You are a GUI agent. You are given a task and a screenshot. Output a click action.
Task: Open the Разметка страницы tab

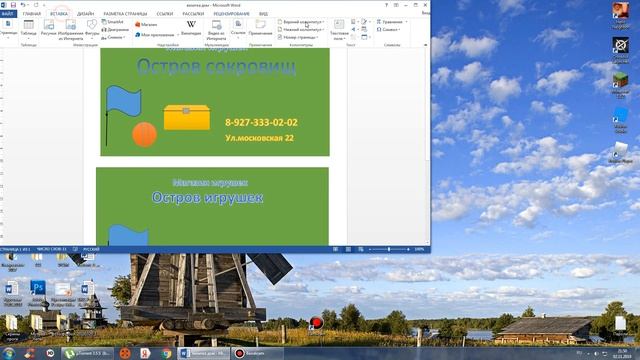[x=125, y=13]
